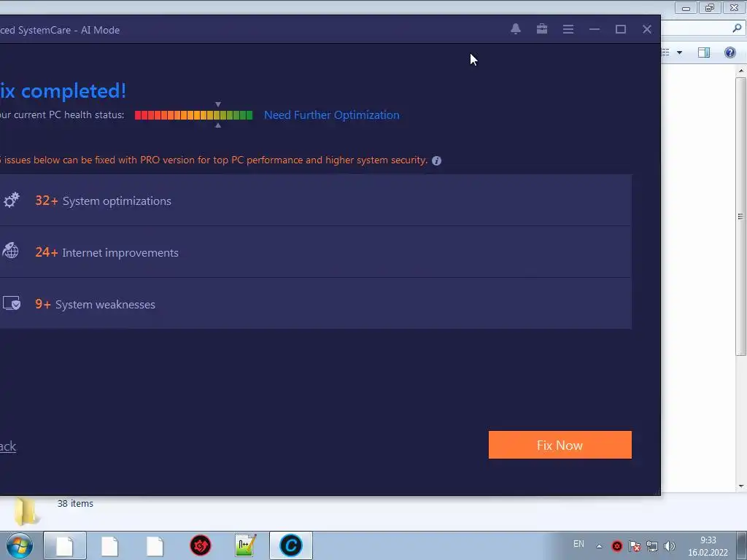The width and height of the screenshot is (747, 560).
Task: Click the PC health status color bar
Action: 193,114
